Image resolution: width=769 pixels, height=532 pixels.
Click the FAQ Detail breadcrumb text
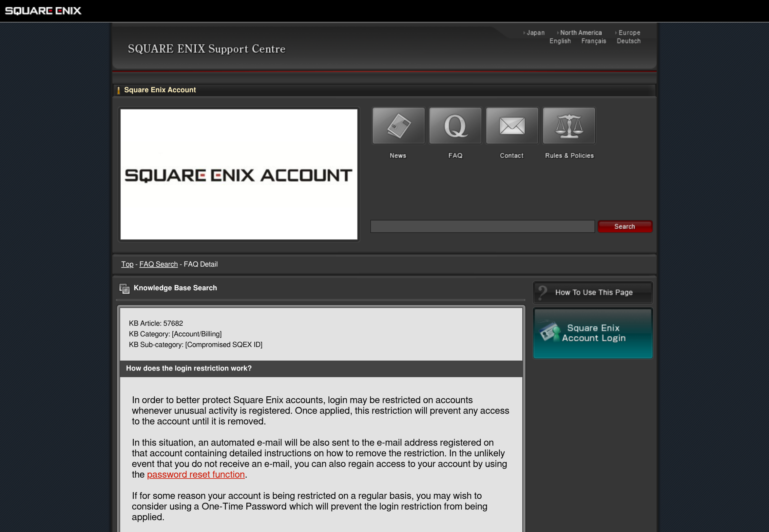[x=201, y=264]
